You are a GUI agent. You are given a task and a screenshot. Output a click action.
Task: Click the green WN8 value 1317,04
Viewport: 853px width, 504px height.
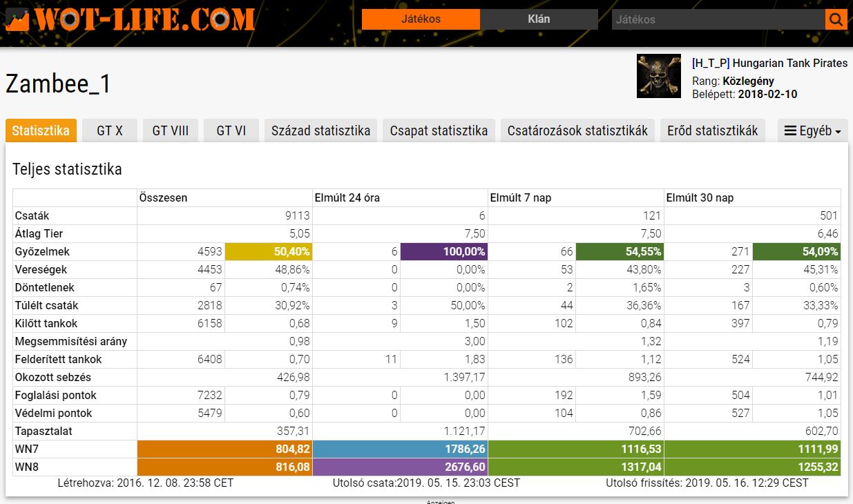576,467
